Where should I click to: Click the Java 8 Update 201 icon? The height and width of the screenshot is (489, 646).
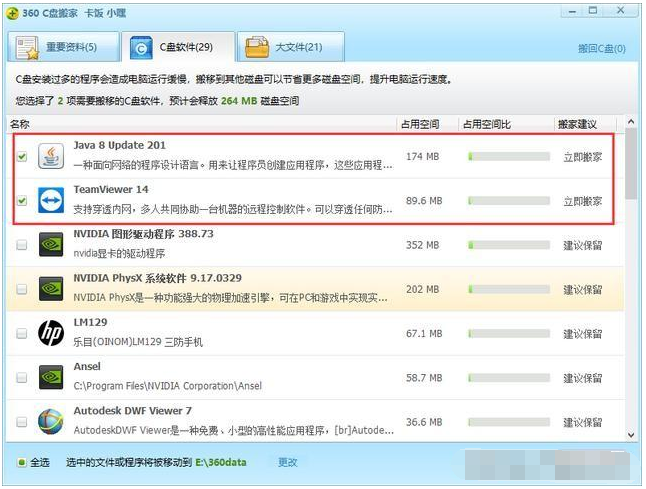(51, 156)
